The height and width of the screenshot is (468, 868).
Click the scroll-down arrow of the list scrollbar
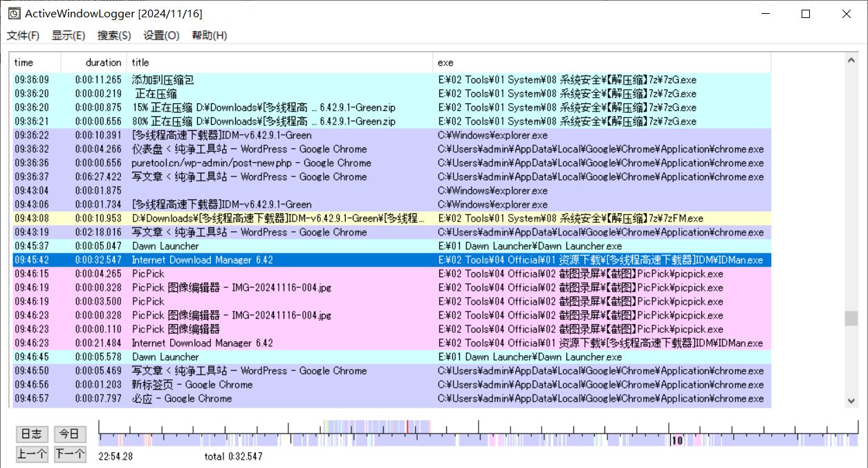(850, 400)
